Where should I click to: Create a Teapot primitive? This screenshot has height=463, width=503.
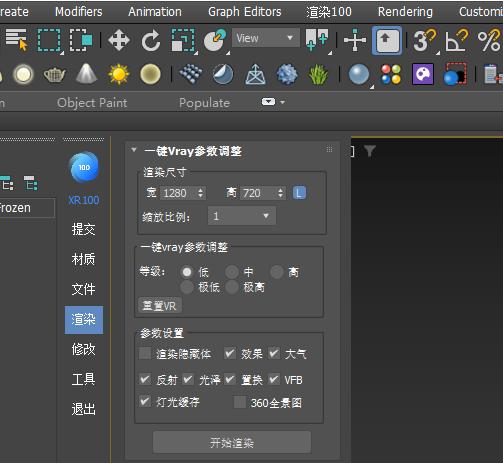[55, 74]
